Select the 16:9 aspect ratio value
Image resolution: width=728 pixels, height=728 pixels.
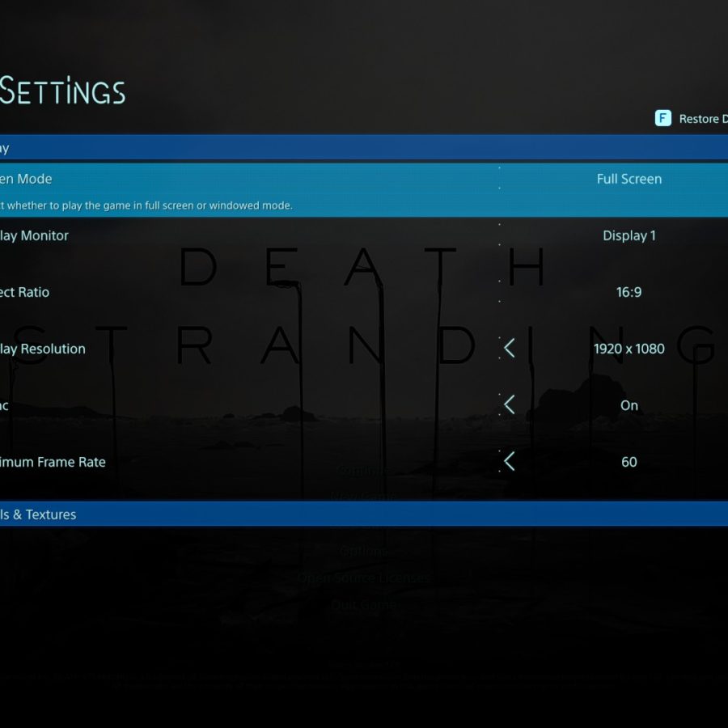click(x=629, y=292)
